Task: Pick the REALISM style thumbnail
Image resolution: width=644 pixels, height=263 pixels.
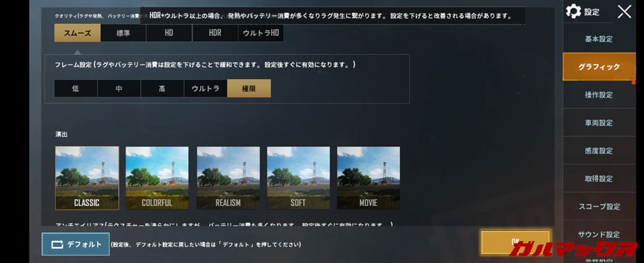Action: click(x=228, y=178)
